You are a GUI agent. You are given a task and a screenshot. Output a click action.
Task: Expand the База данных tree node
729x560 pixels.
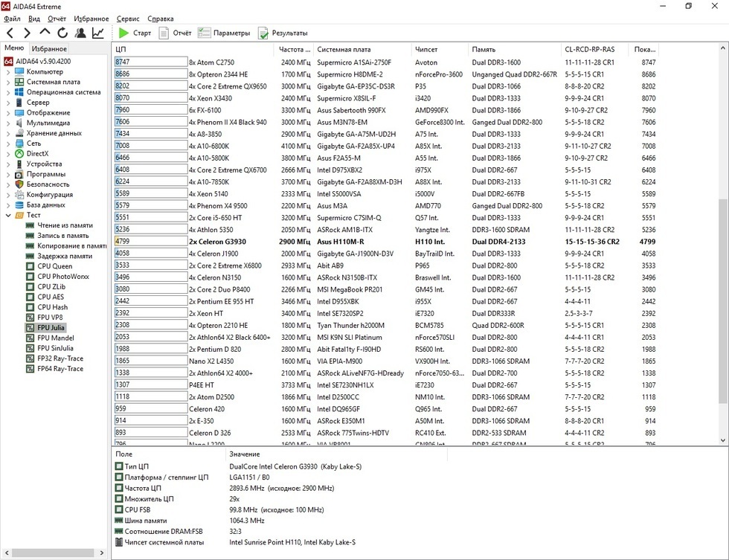click(8, 205)
